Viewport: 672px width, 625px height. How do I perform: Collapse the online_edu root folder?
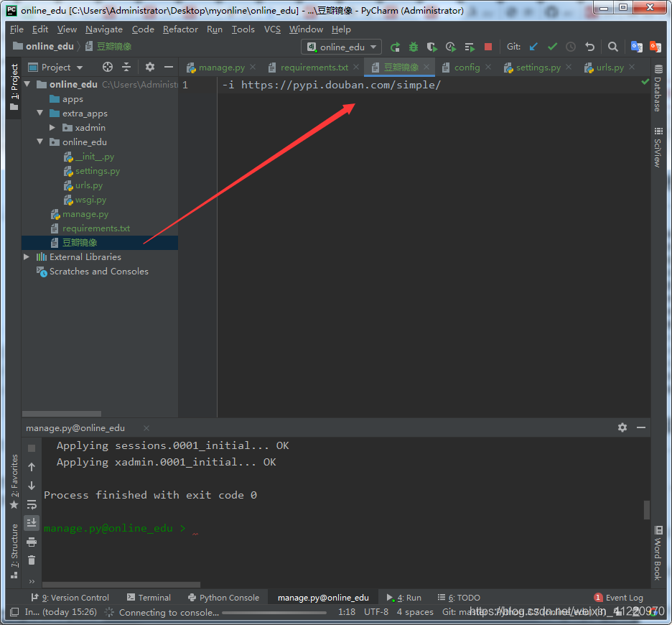(27, 85)
